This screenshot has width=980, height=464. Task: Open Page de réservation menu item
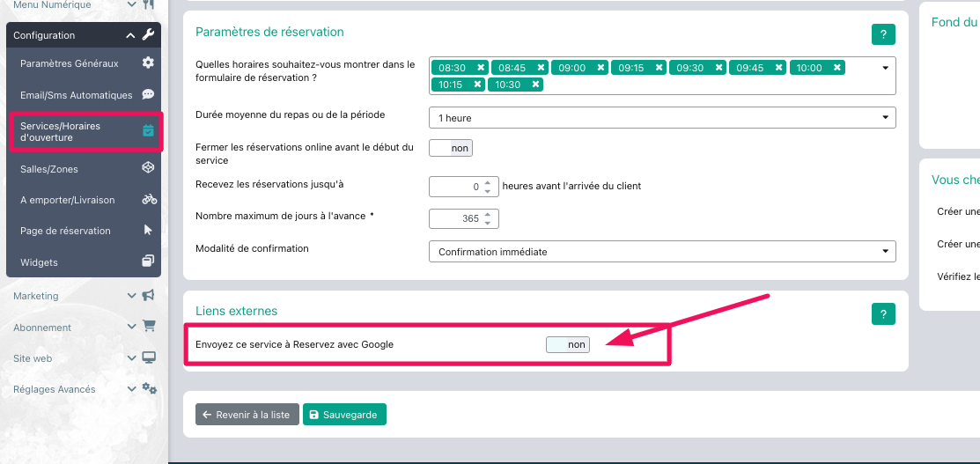click(x=84, y=231)
